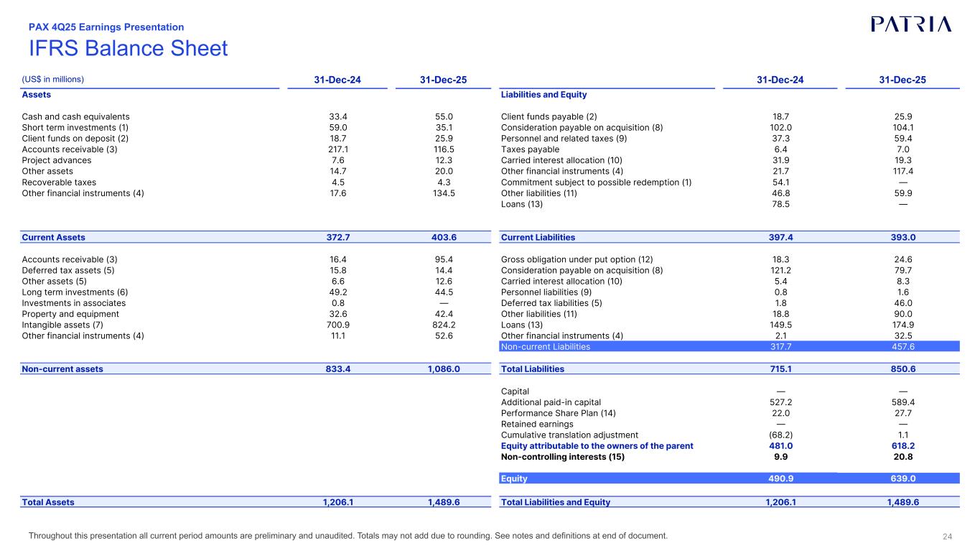Click the Property and equipment line item
980x551 pixels.
(70, 314)
